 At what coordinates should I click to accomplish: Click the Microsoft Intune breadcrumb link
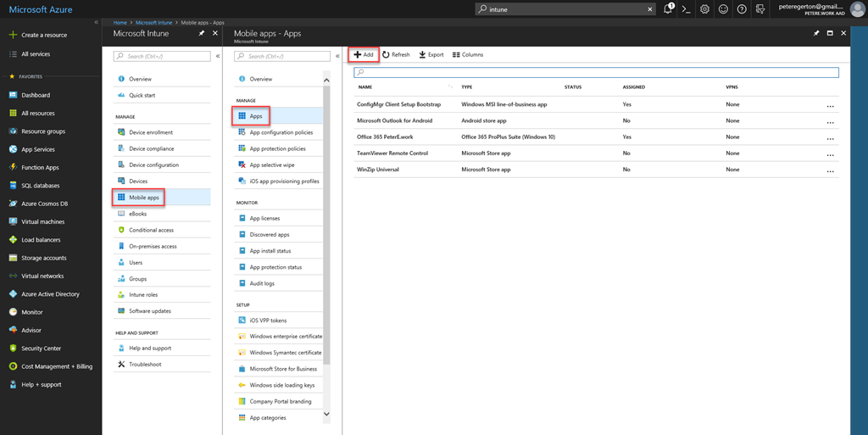click(x=153, y=22)
